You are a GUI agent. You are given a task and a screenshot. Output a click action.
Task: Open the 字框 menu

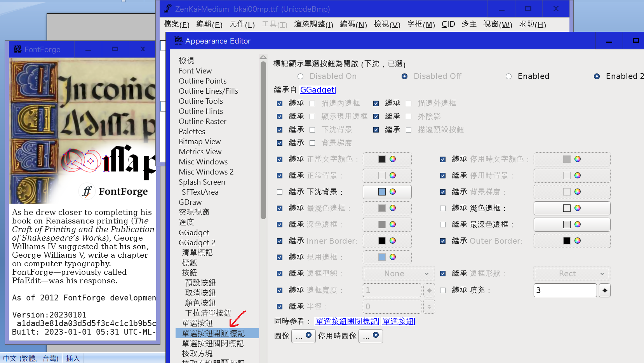[421, 24]
